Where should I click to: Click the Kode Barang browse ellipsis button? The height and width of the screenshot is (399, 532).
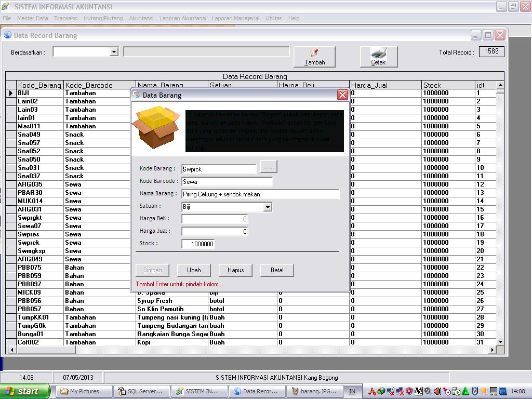(269, 167)
